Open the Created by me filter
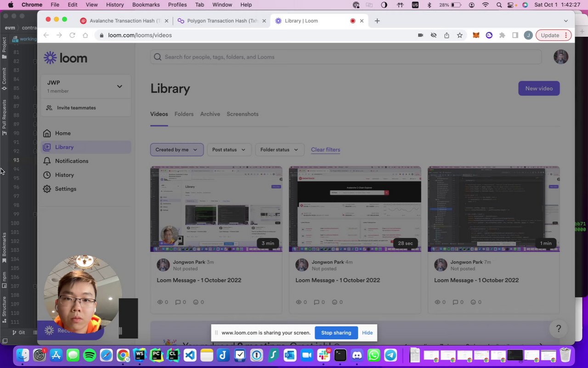Viewport: 588px width, 368px height. [x=177, y=149]
